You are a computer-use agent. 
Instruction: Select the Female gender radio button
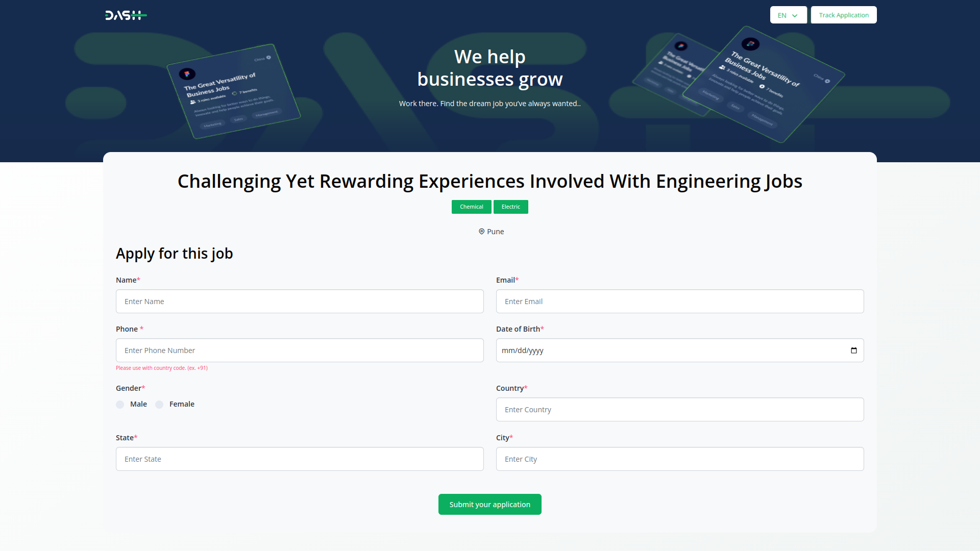(159, 405)
